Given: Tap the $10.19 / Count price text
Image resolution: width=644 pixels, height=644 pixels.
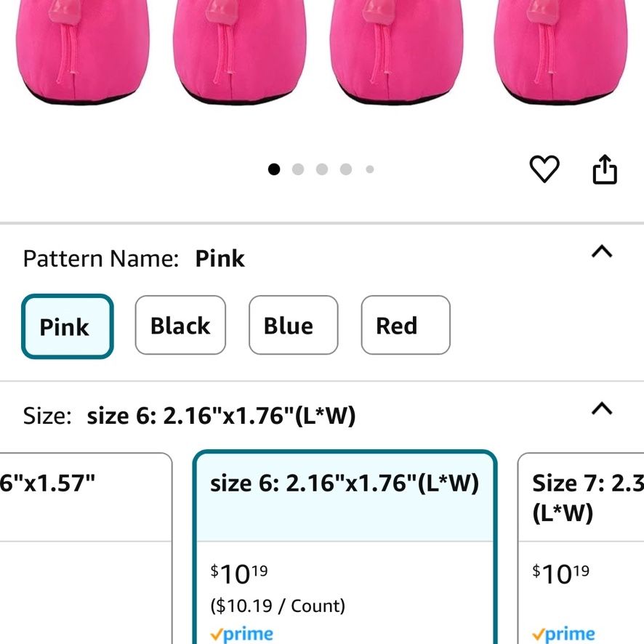Looking at the screenshot, I should click(x=278, y=605).
